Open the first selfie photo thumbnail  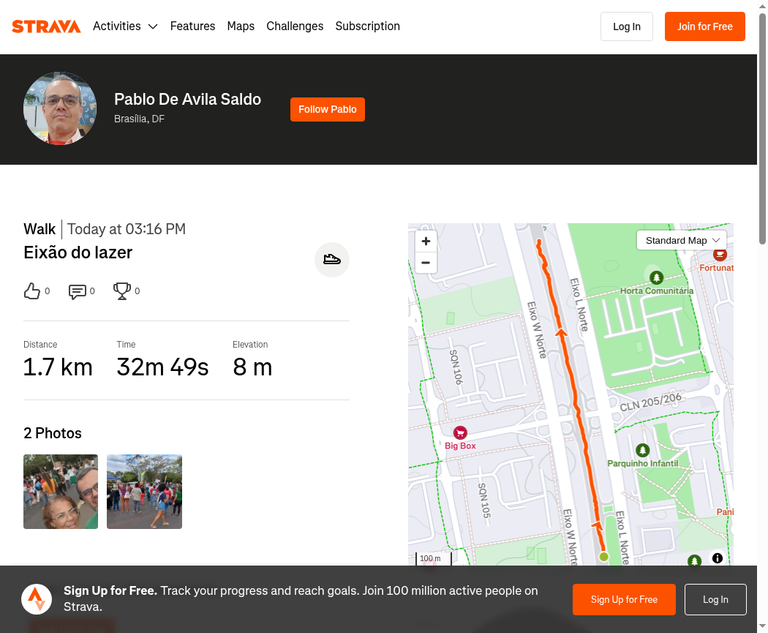click(x=61, y=491)
